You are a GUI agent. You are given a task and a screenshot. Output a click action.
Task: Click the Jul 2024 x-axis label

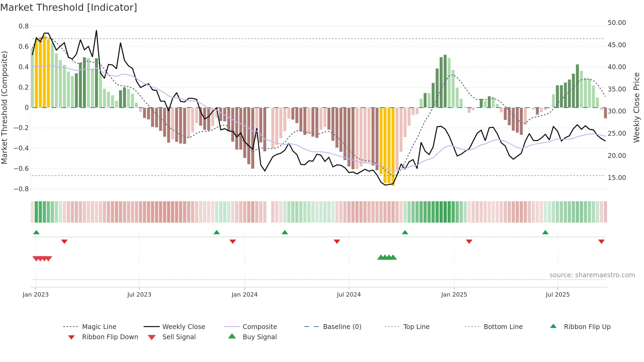(349, 295)
